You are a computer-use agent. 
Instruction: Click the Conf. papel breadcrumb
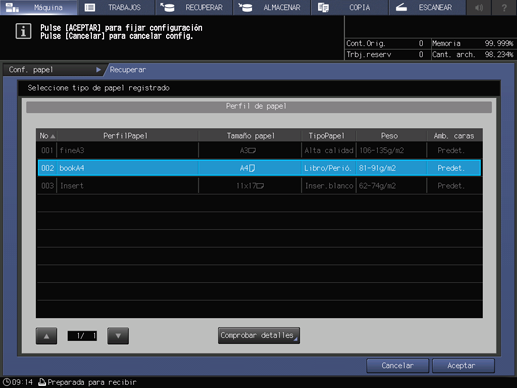(x=53, y=70)
